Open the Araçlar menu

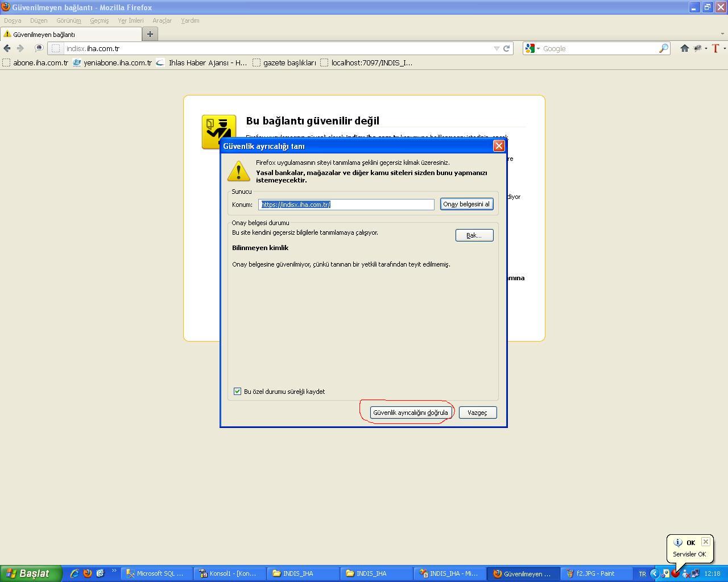[x=162, y=20]
